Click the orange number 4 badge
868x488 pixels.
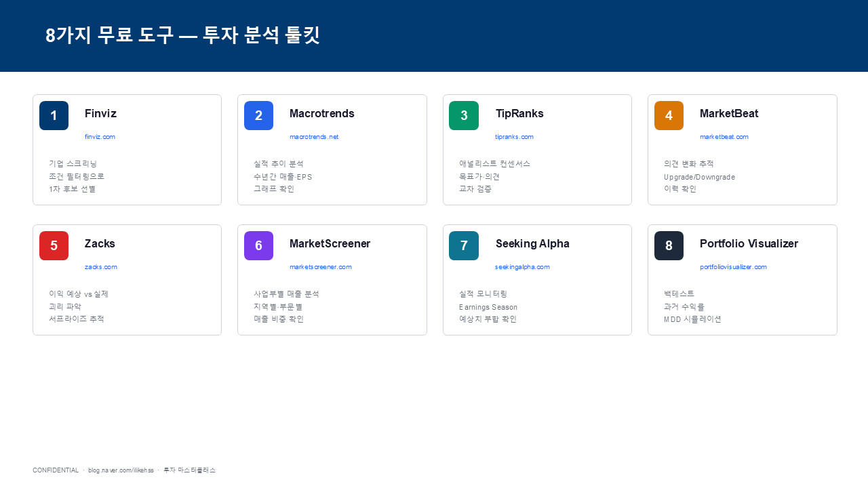click(669, 115)
